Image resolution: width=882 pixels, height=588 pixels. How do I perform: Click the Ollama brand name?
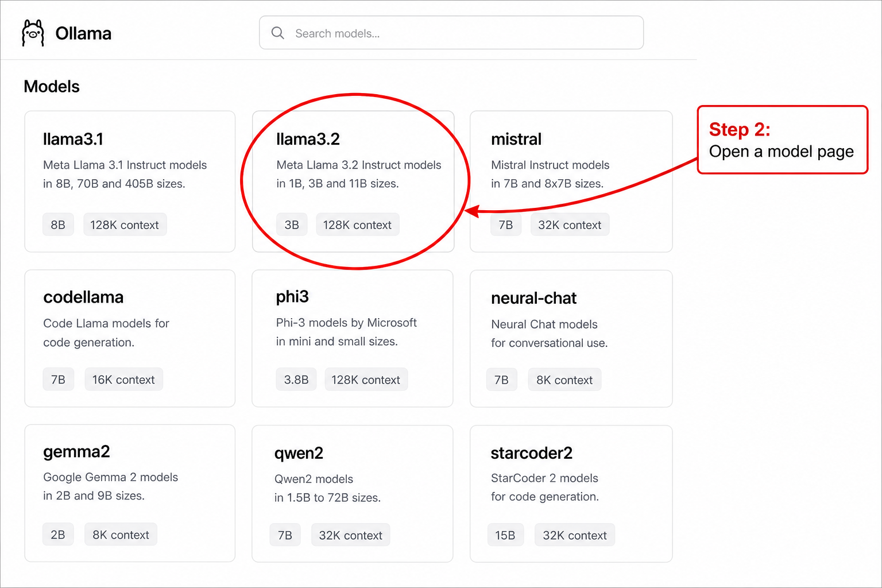tap(83, 33)
